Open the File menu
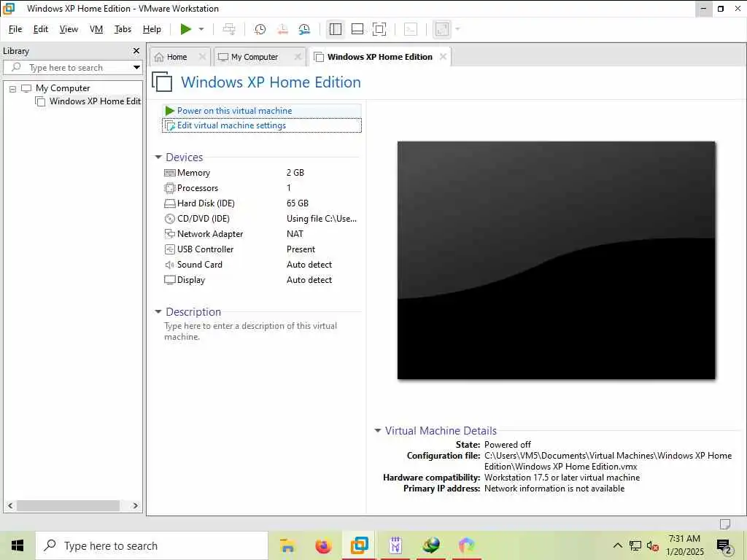This screenshot has width=747, height=560. pos(15,29)
